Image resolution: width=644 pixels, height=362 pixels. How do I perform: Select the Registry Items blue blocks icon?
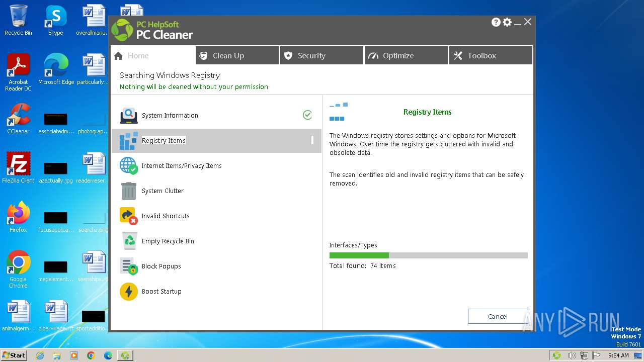[x=129, y=141]
